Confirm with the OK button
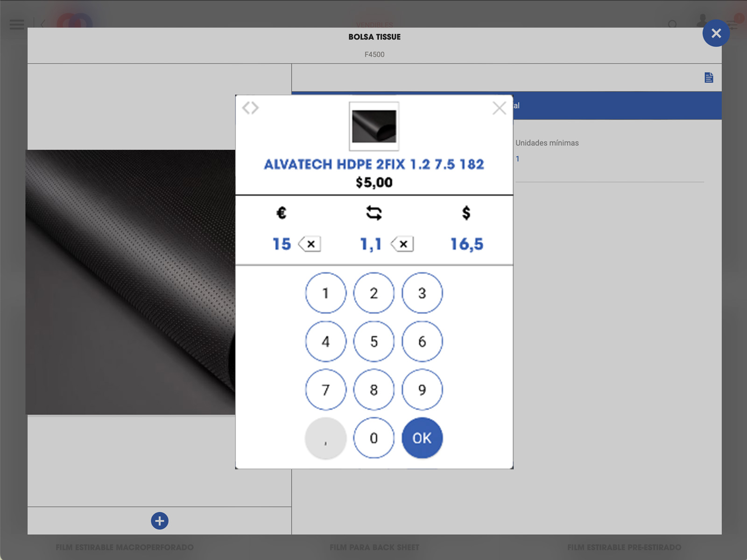Viewport: 747px width, 560px height. point(422,438)
